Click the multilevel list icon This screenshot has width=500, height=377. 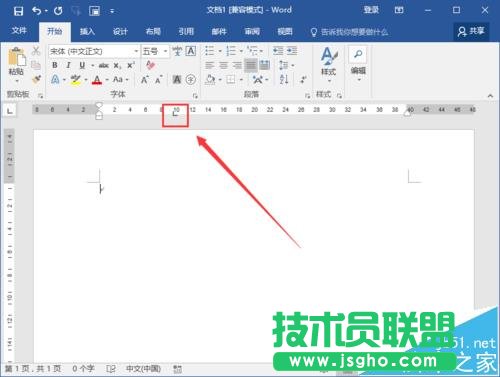coord(253,51)
